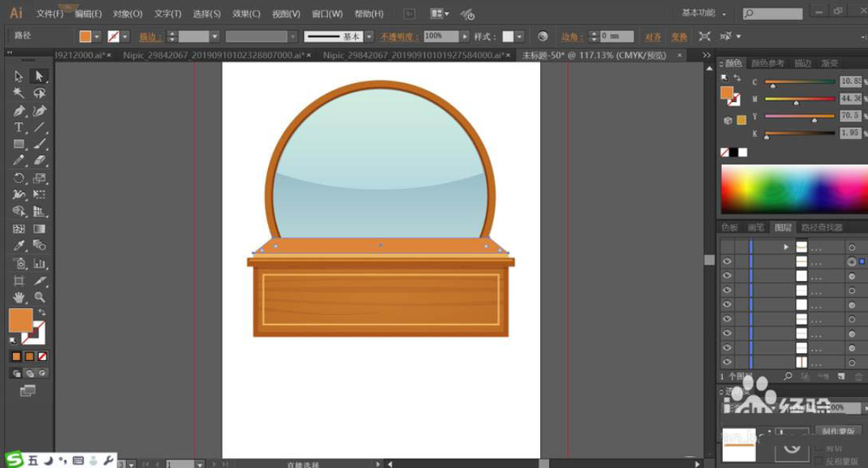Open stroke color dropdown in control bar
This screenshot has height=468, width=868.
coord(125,37)
